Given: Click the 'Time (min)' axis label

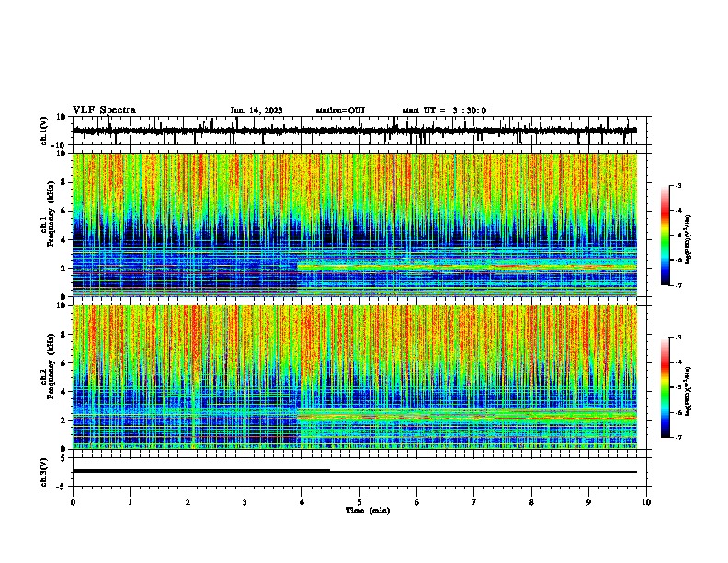Looking at the screenshot, I should [x=368, y=511].
